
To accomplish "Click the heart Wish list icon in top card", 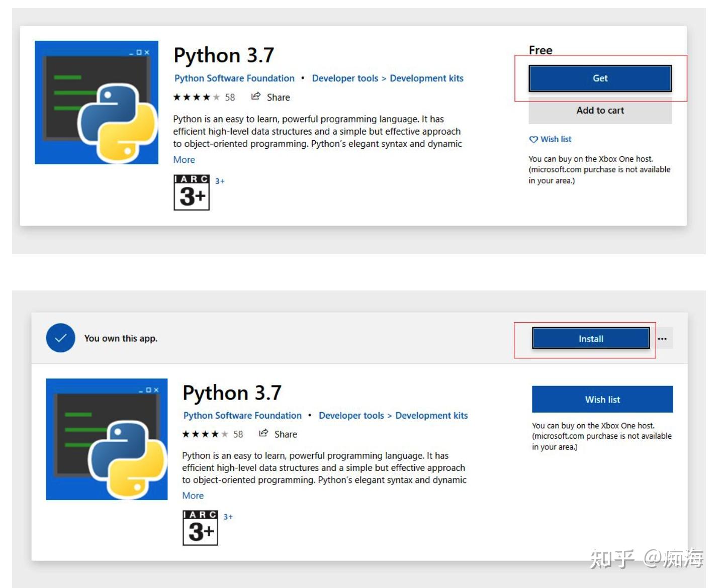I will [533, 140].
